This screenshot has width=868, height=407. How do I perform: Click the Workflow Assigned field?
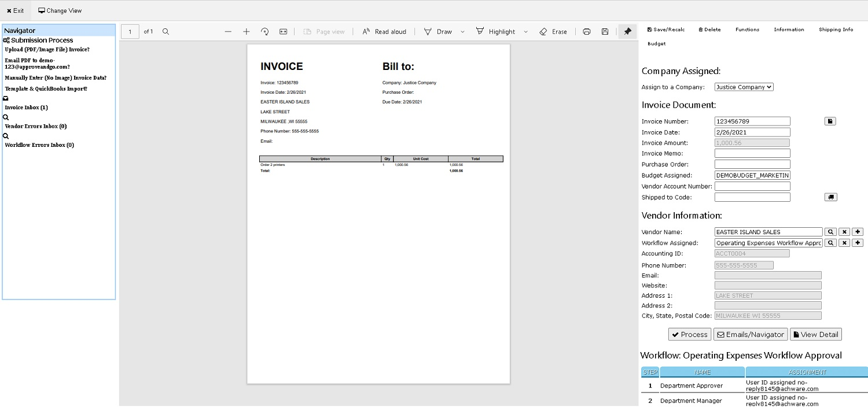click(x=768, y=243)
